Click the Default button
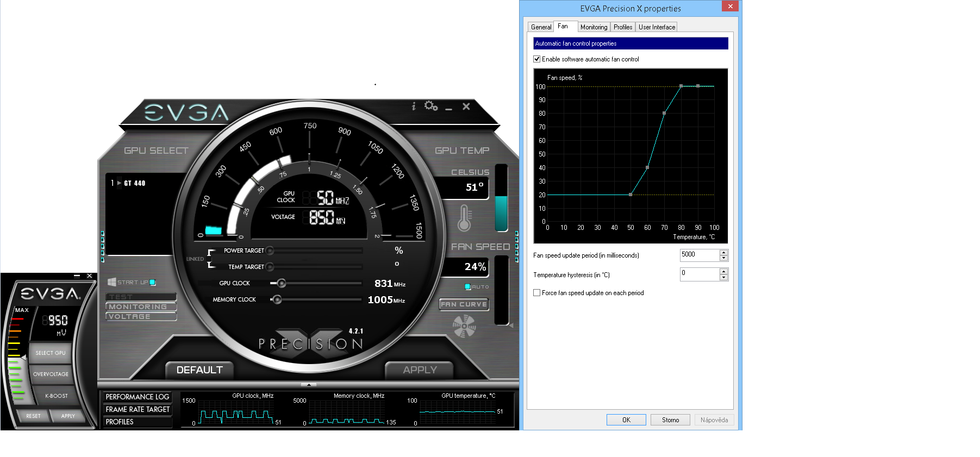 pyautogui.click(x=199, y=370)
